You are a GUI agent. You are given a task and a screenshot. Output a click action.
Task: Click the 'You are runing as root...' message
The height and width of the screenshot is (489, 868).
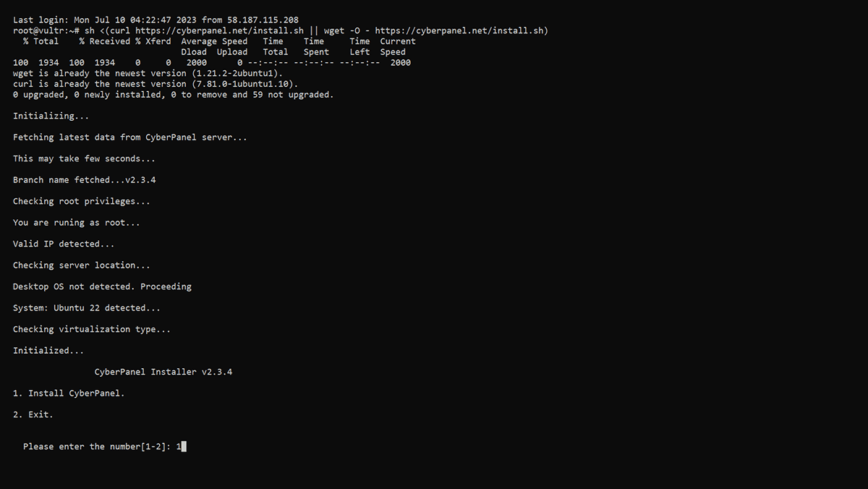[x=77, y=223]
